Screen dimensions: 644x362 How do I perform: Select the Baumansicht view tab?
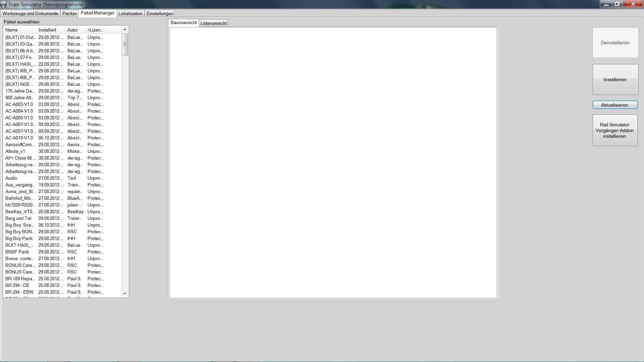pyautogui.click(x=183, y=23)
